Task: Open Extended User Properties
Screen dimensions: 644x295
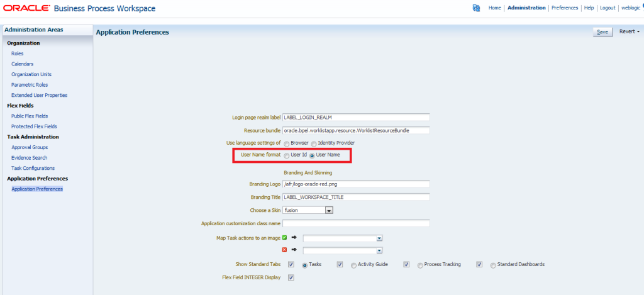Action: click(40, 95)
